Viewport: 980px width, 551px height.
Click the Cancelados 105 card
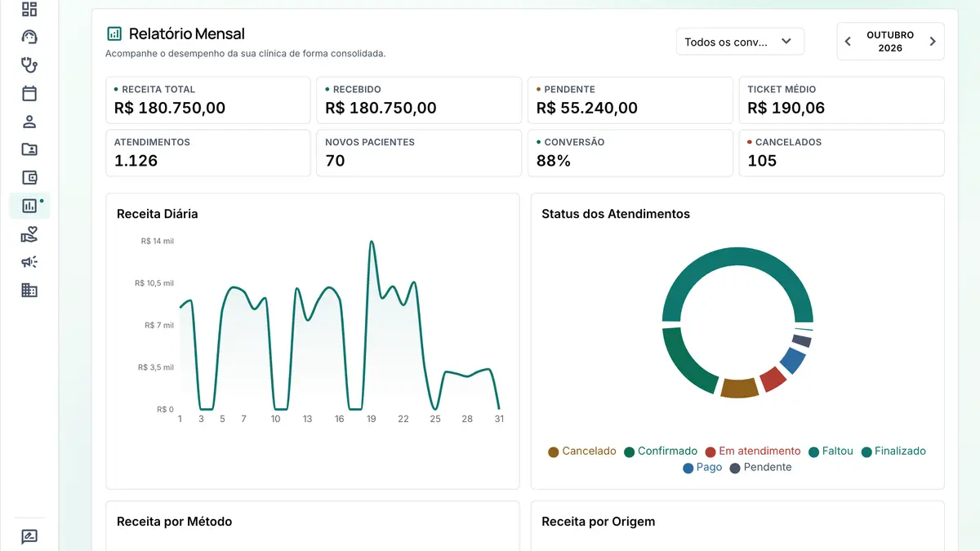pyautogui.click(x=841, y=153)
